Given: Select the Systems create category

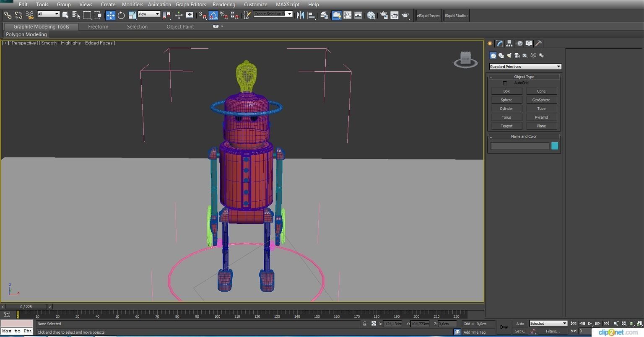Looking at the screenshot, I should pos(541,55).
